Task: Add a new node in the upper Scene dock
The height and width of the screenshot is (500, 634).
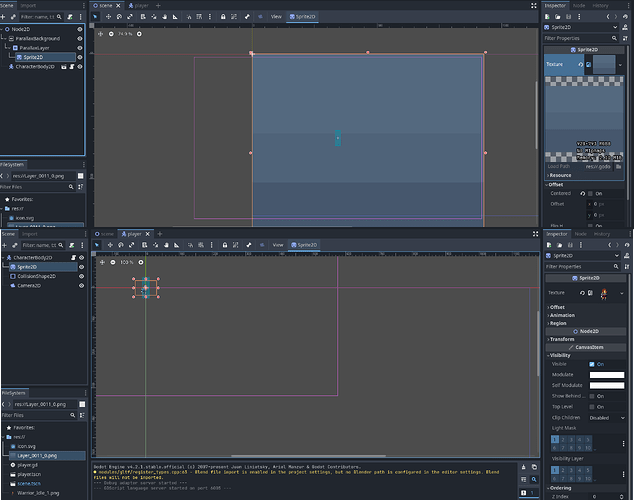Action: click(x=3, y=17)
